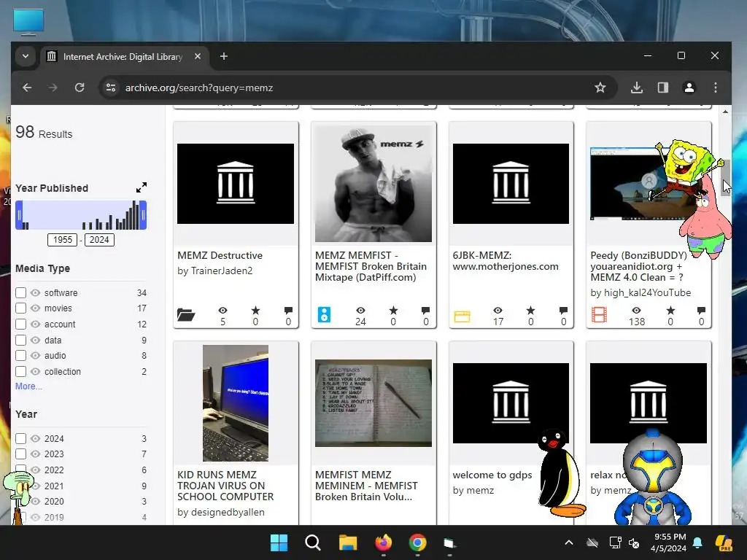This screenshot has height=560, width=747.
Task: Check the 2024 year checkbox
Action: (x=20, y=438)
